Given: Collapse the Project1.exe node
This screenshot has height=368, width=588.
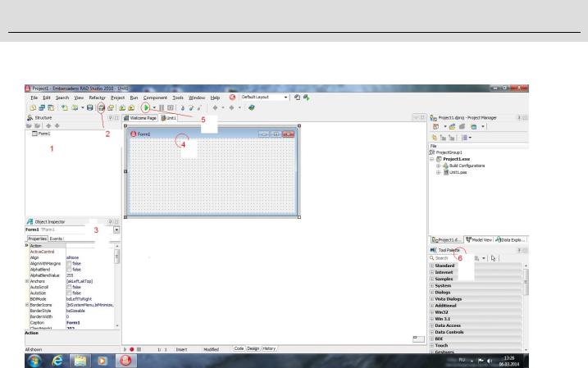Looking at the screenshot, I should (431, 159).
